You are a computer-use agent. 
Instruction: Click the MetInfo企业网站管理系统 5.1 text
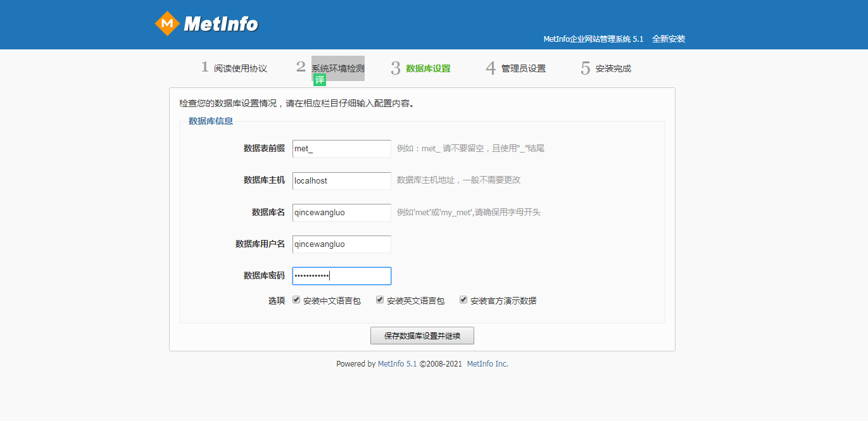[x=593, y=39]
